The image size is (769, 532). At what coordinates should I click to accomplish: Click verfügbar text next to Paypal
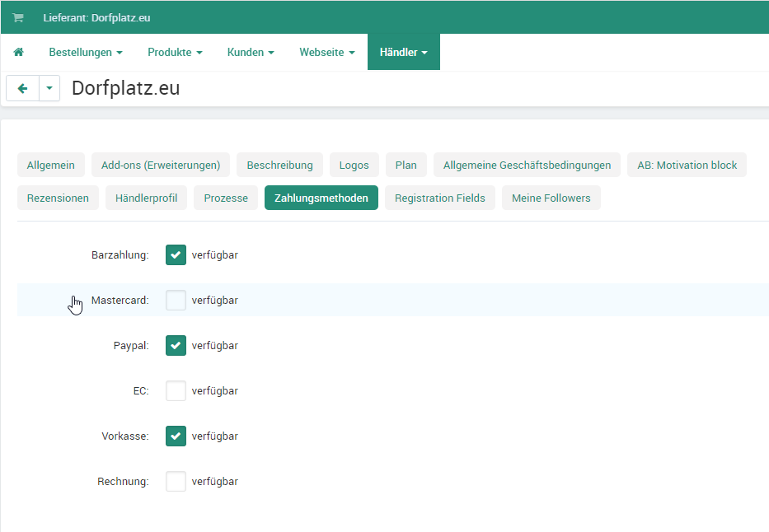point(215,346)
